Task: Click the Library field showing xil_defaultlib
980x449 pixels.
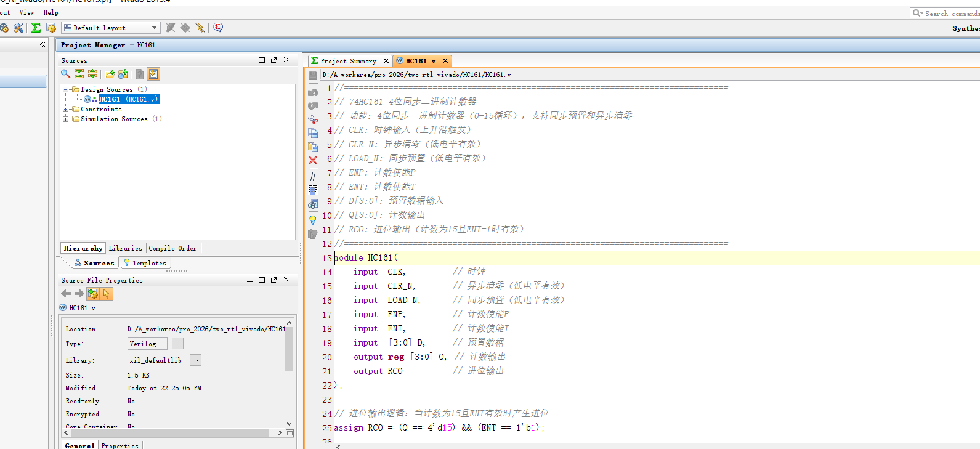Action: (156, 360)
